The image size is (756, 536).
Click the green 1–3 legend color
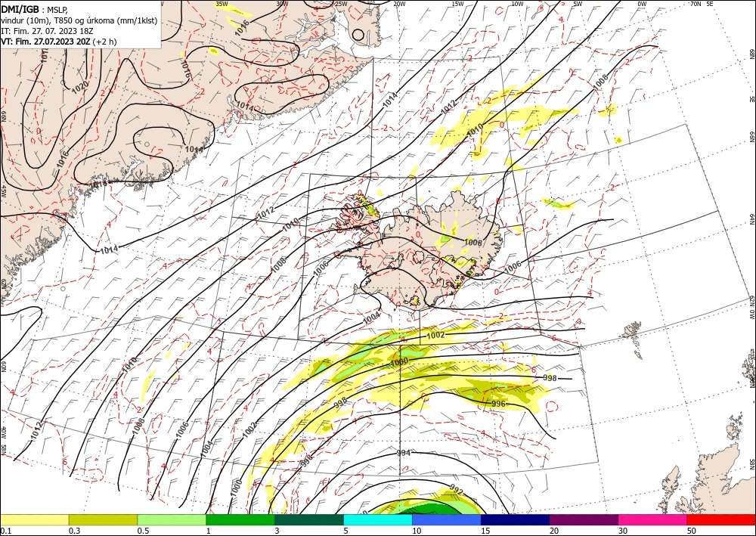point(240,519)
